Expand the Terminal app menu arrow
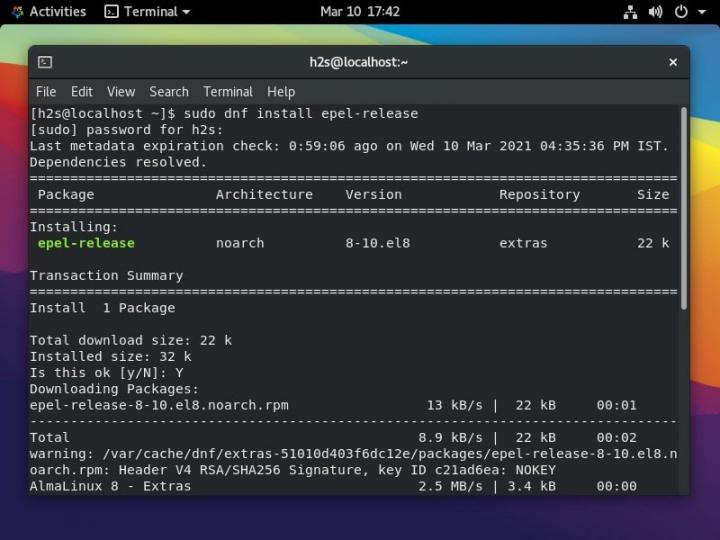The image size is (720, 540). point(185,12)
